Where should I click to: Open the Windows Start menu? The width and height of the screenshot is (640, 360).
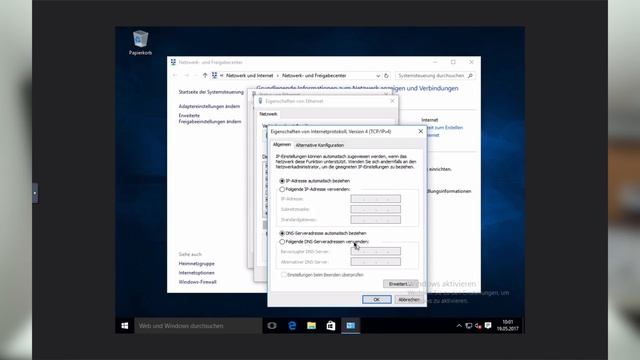coord(125,325)
